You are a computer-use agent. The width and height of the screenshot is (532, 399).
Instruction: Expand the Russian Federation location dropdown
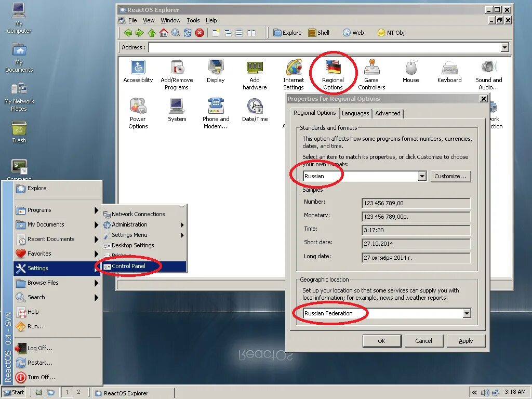coord(467,313)
